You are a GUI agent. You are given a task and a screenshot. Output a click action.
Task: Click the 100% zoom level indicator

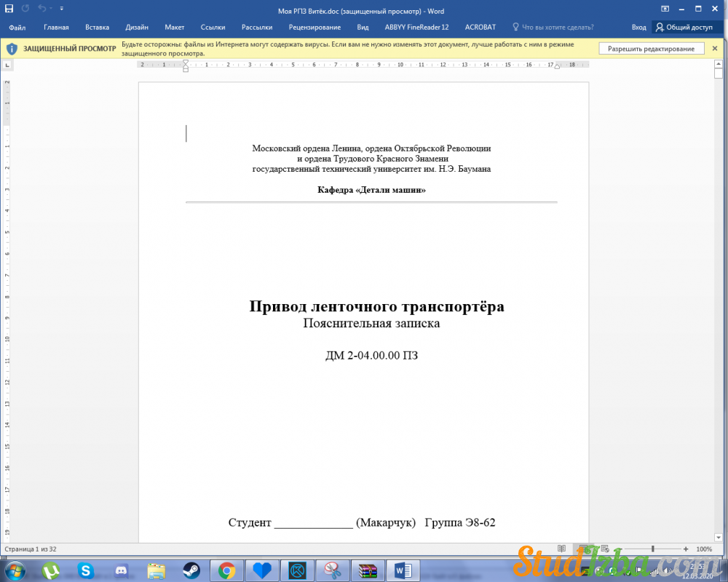(x=704, y=549)
